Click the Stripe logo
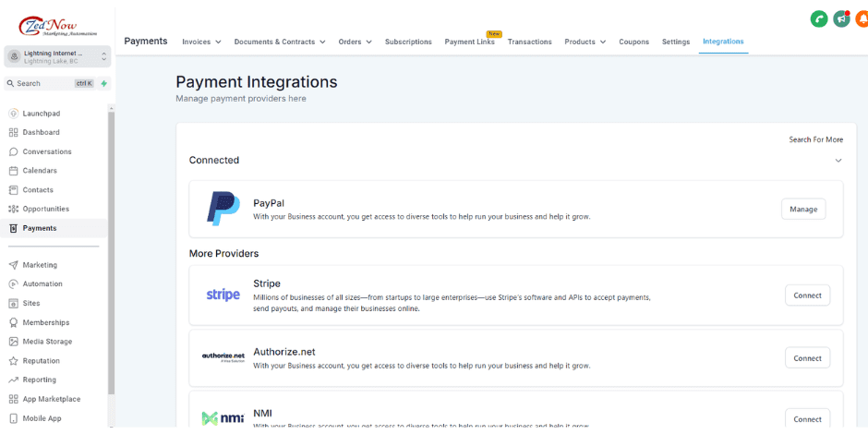868x434 pixels. (223, 295)
